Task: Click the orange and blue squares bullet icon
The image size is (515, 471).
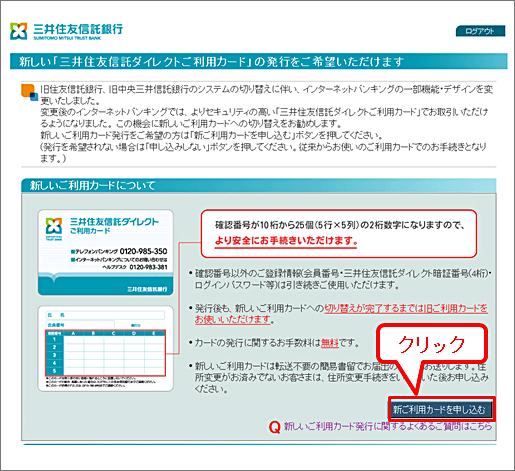Action: point(30,92)
